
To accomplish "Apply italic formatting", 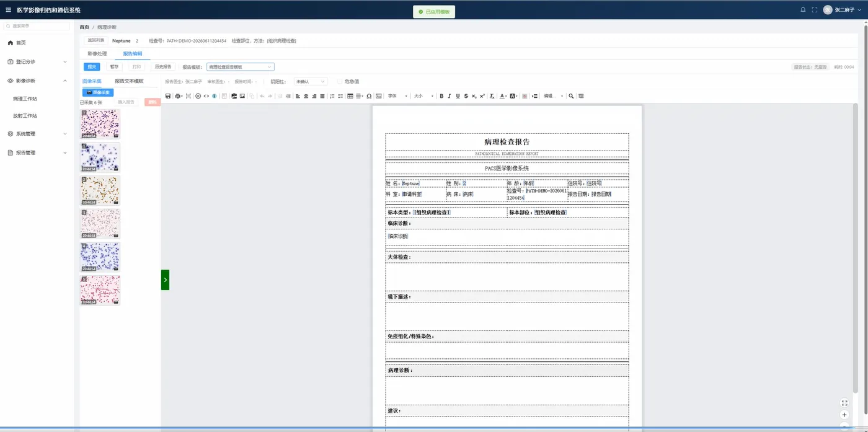I will (x=449, y=96).
